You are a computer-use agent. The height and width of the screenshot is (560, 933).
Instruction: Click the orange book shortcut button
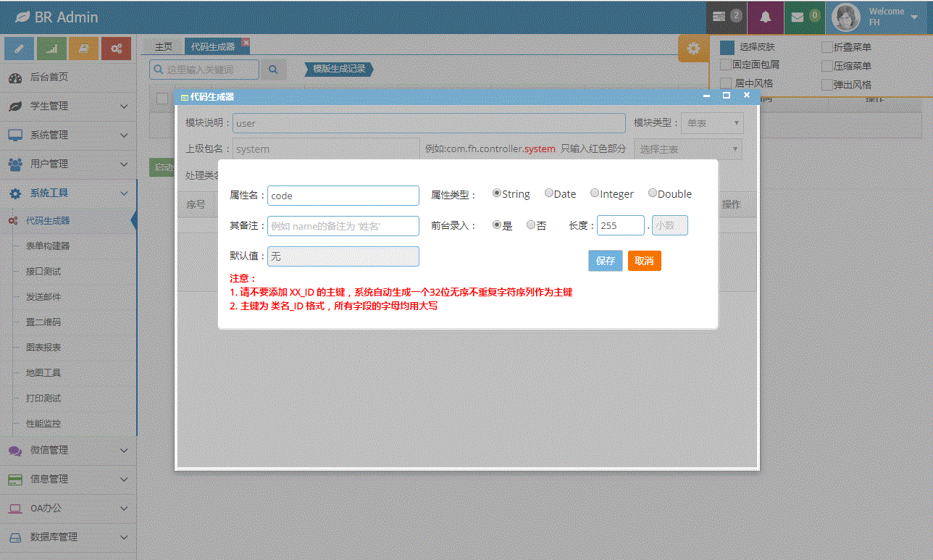pos(84,49)
